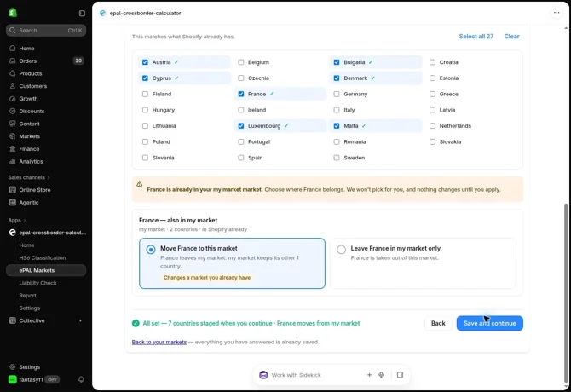571x392 pixels.
Task: Click the Back button
Action: click(438, 323)
